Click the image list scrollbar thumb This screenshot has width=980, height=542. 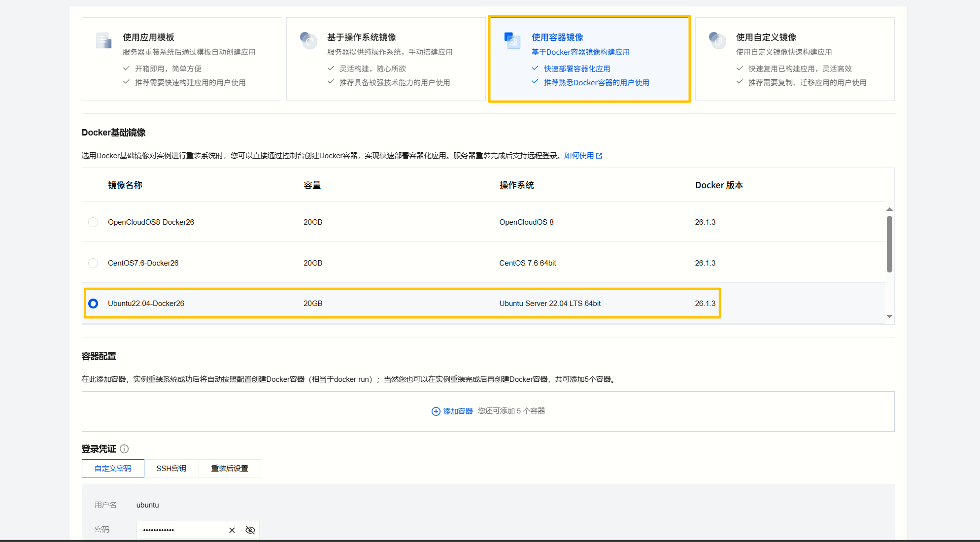coord(889,244)
